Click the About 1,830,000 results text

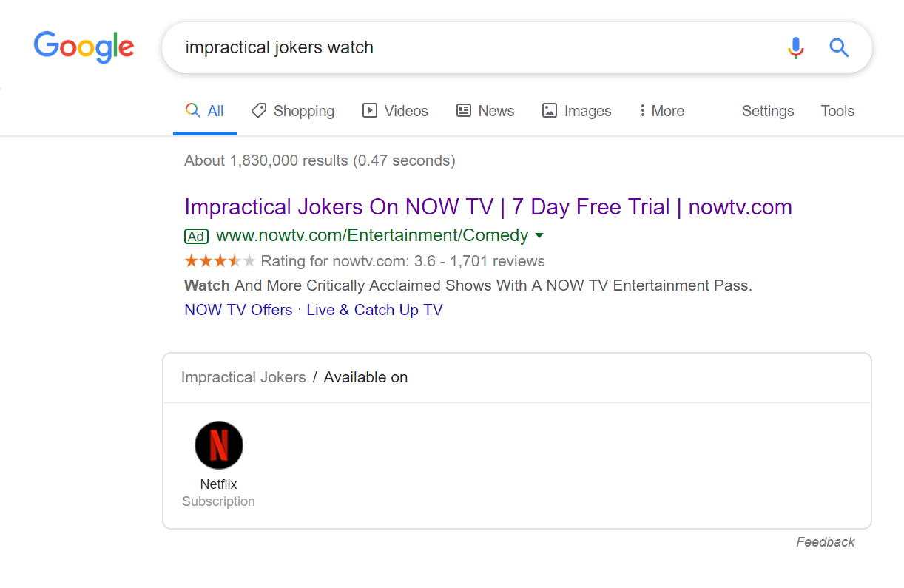pyautogui.click(x=320, y=160)
